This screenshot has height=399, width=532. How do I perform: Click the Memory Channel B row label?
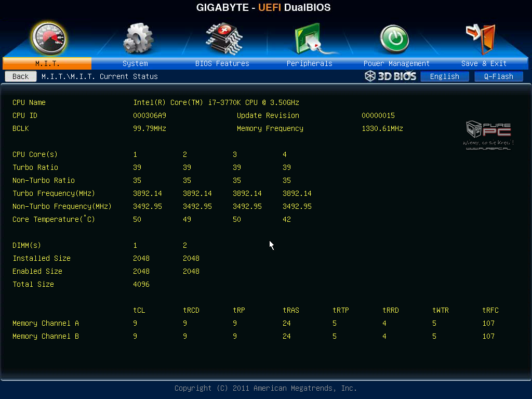pyautogui.click(x=46, y=336)
